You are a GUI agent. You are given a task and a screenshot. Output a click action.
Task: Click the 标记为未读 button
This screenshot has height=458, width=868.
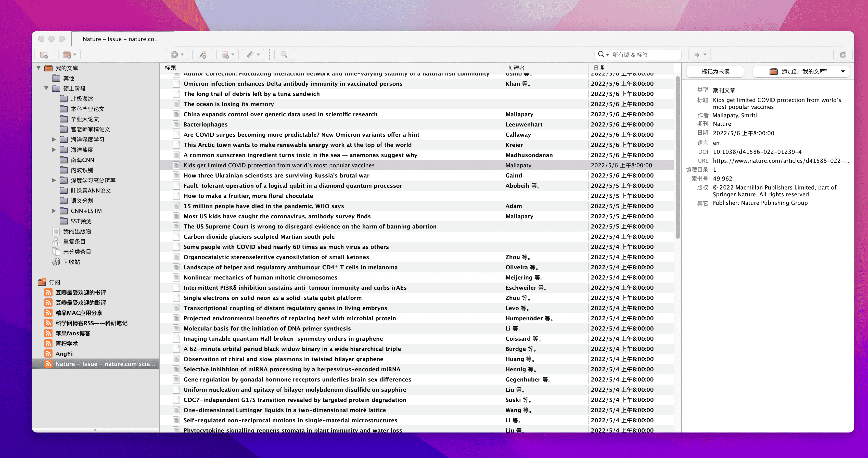(715, 71)
